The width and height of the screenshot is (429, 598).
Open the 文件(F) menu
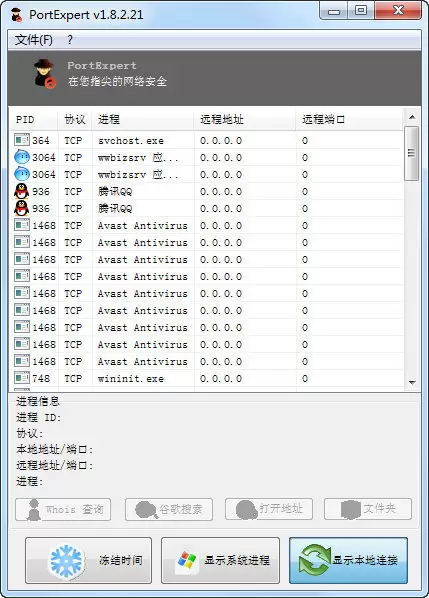point(34,40)
